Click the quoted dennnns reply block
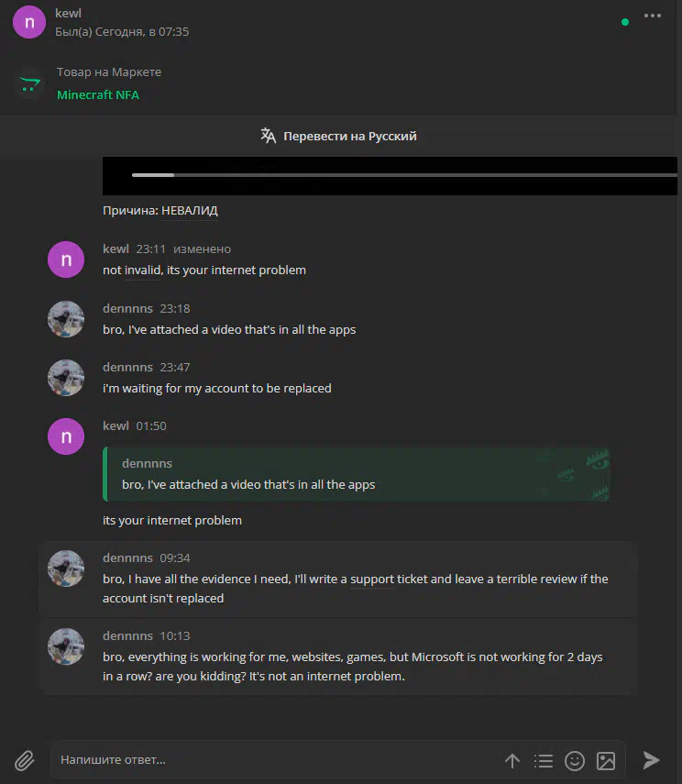This screenshot has width=682, height=784. point(356,474)
